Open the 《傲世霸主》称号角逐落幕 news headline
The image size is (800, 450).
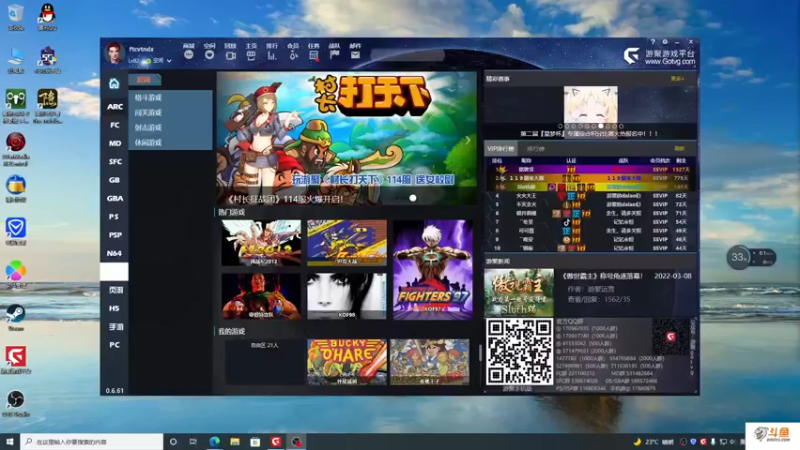pyautogui.click(x=602, y=276)
